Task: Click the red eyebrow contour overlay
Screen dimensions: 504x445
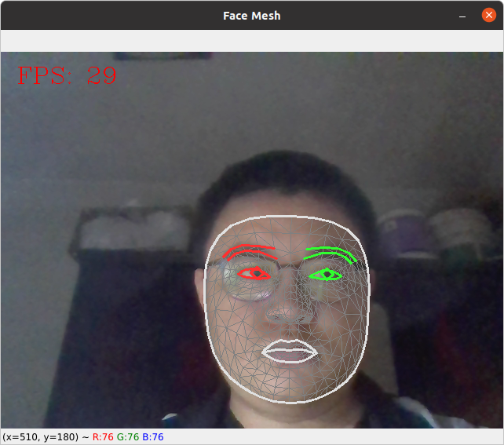Action: [250, 253]
